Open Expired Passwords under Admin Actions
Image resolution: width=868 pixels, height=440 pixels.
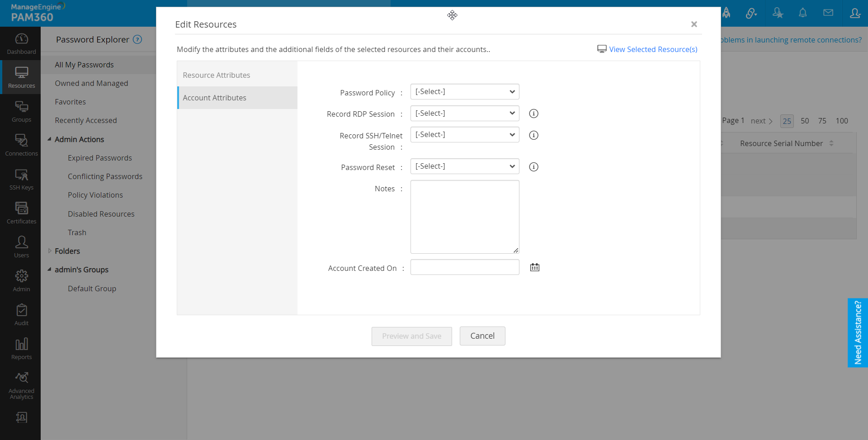100,158
